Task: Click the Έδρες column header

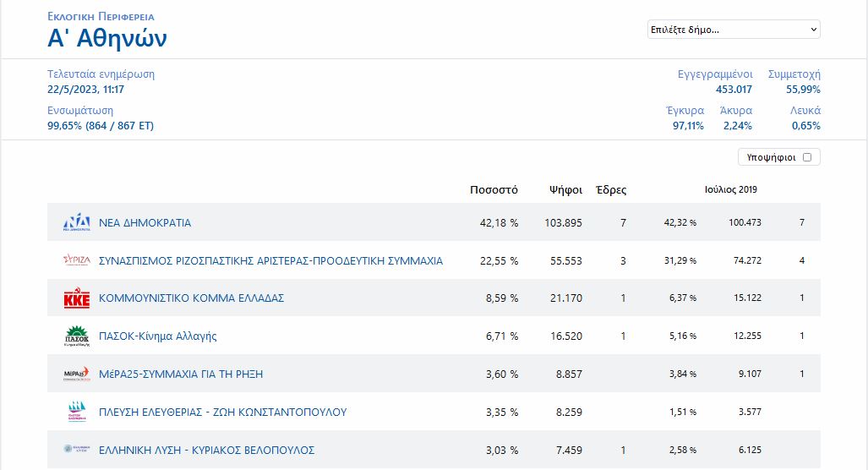Action: click(x=611, y=190)
